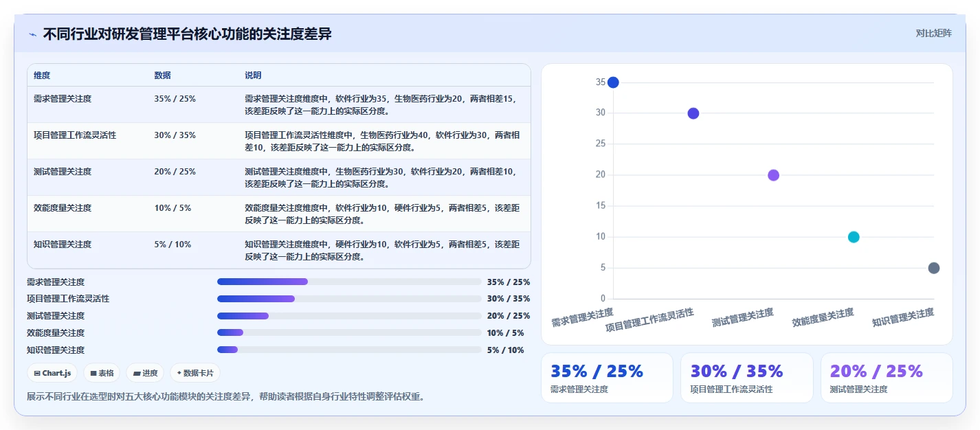Click the 30% / 35% table data cell

point(175,135)
